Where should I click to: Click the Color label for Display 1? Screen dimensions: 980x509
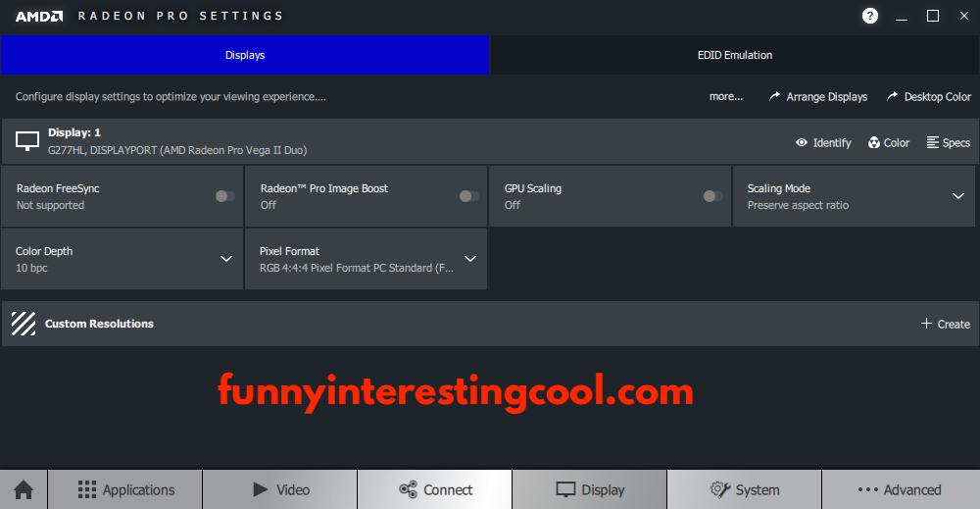point(897,142)
